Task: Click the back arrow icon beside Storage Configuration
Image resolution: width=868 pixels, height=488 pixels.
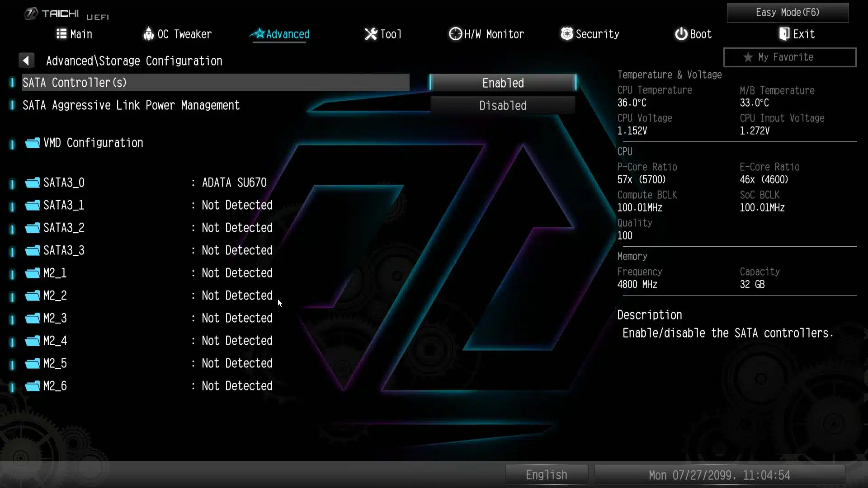Action: coord(26,61)
